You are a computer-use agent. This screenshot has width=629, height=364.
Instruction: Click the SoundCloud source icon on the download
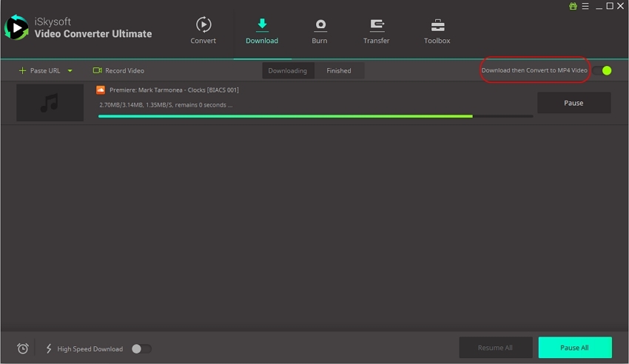[101, 90]
